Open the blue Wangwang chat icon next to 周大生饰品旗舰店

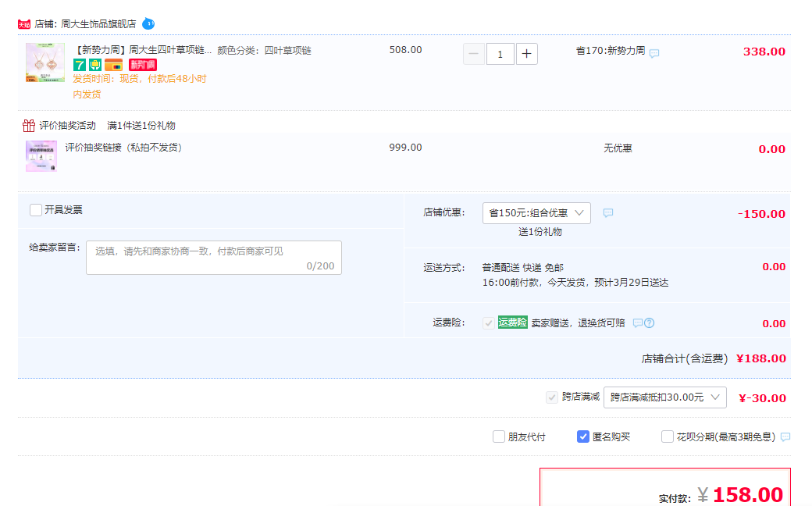tap(148, 24)
